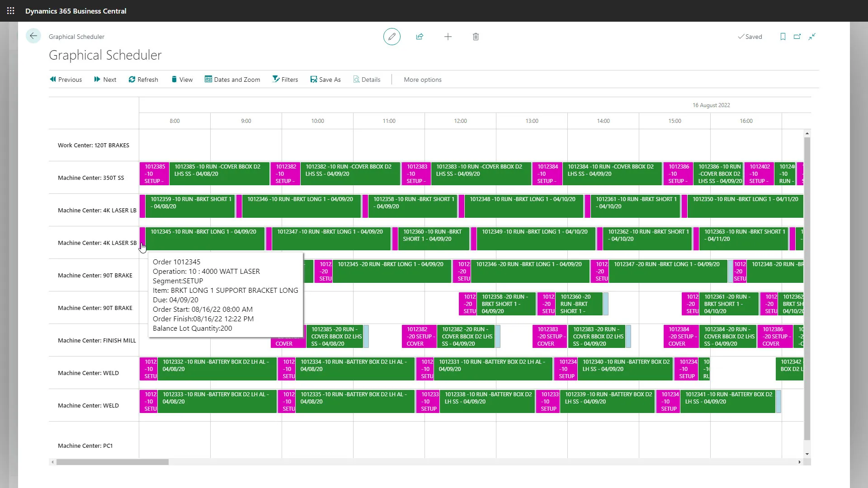Toggle the bookmark for Graphical Scheduler

[x=783, y=37]
